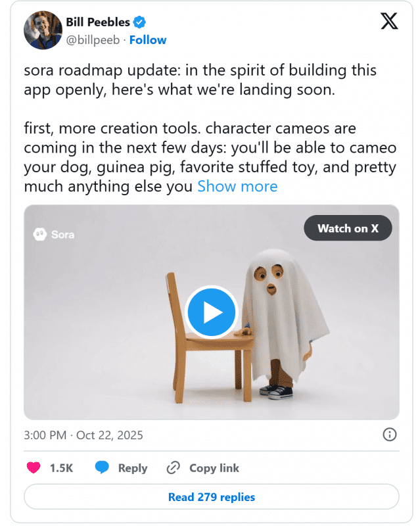Click the pink heart like icon
The width and height of the screenshot is (420, 526).
pos(32,468)
